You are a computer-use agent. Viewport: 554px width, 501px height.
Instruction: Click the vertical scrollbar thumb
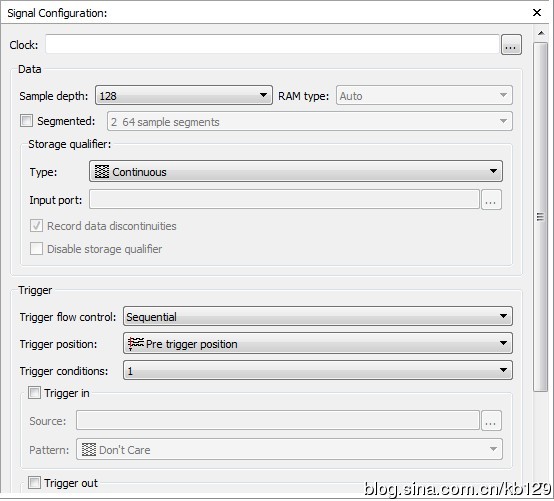[541, 217]
